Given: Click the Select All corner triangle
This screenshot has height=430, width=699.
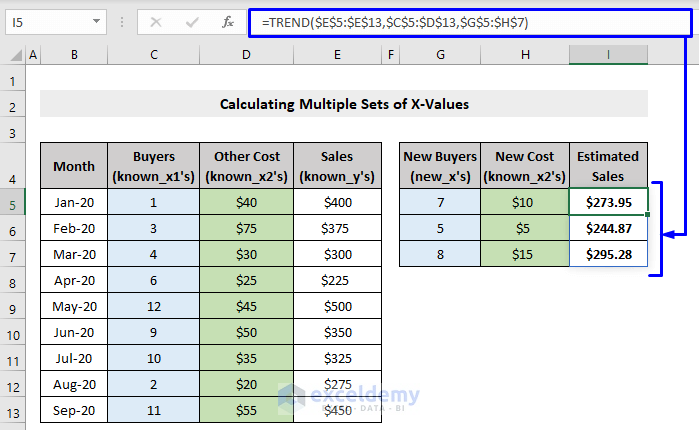Looking at the screenshot, I should tap(13, 55).
